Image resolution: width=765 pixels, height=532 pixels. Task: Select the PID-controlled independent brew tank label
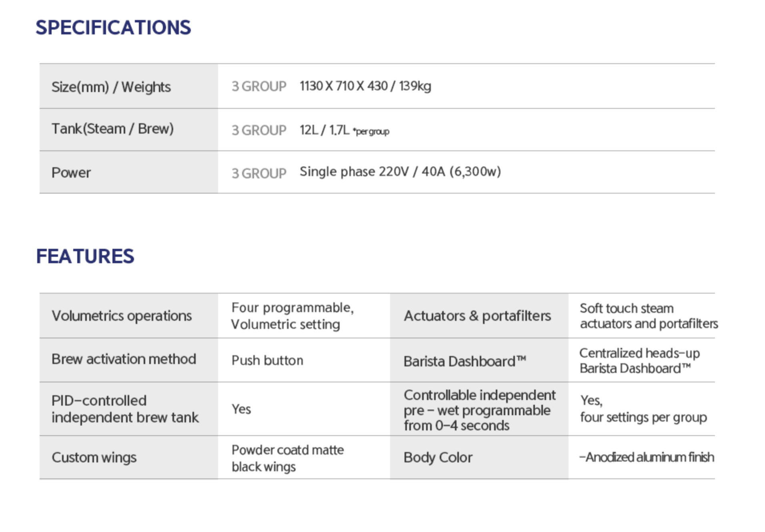pyautogui.click(x=125, y=409)
